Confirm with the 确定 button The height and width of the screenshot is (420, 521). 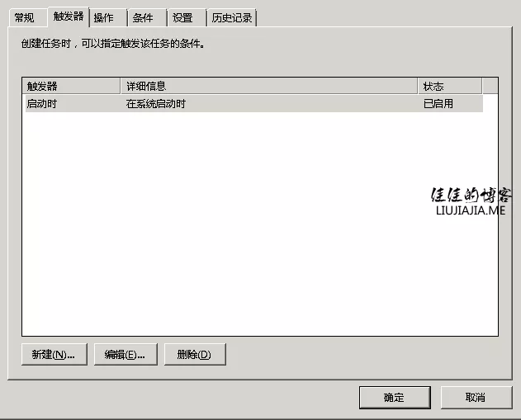tap(394, 398)
